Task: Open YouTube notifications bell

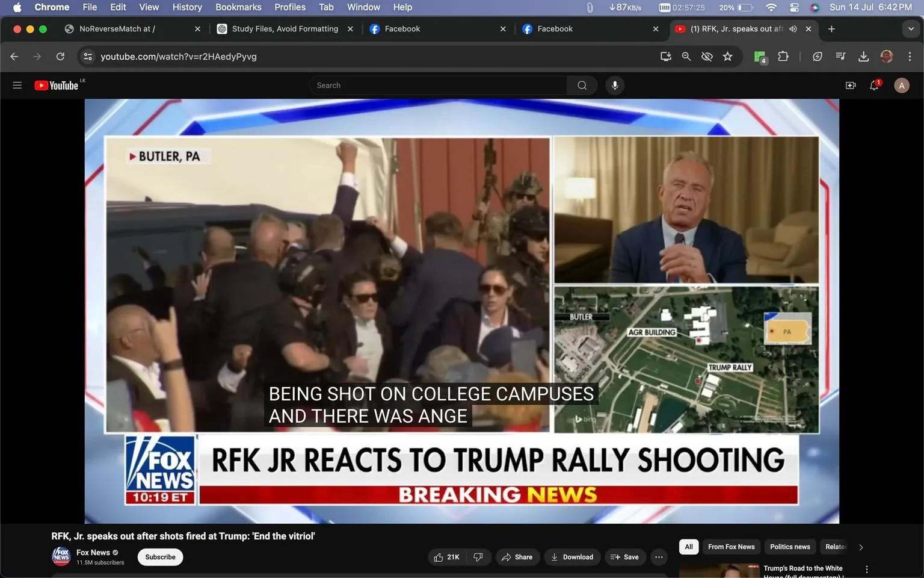Action: coord(875,85)
